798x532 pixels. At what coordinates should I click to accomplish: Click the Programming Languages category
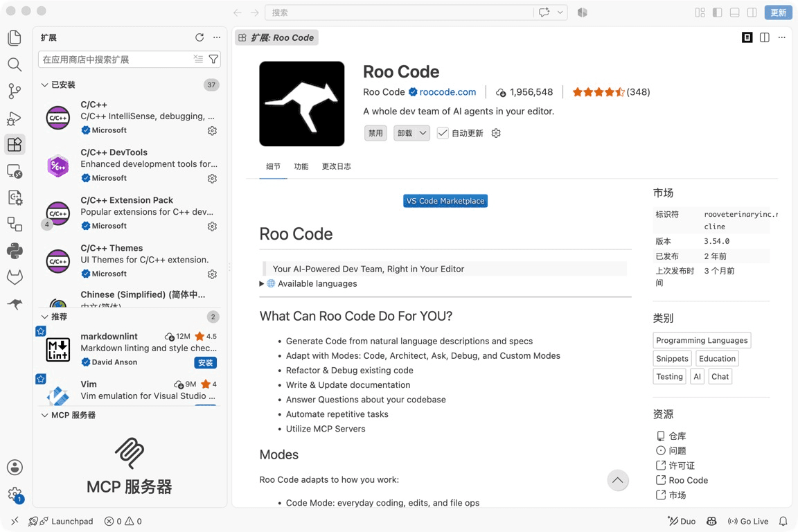(x=702, y=340)
